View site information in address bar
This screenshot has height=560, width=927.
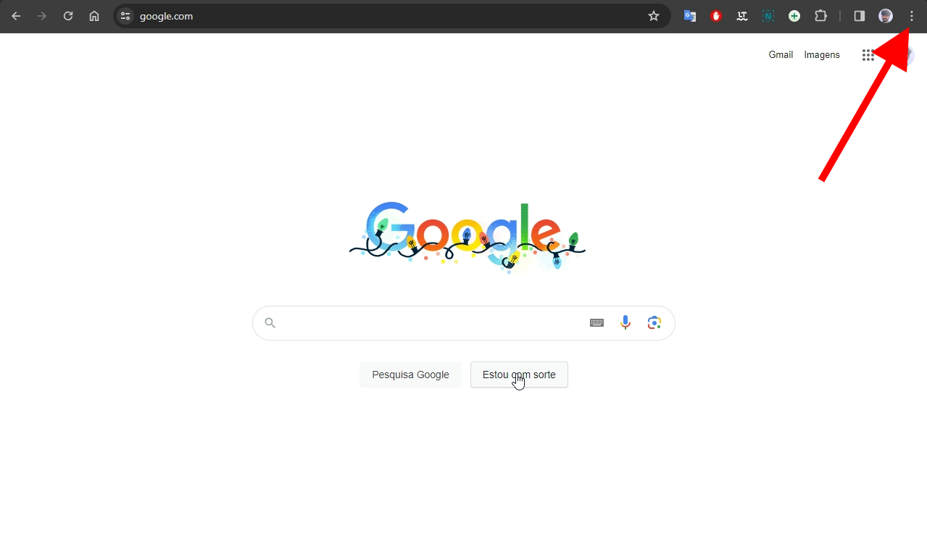coord(125,16)
